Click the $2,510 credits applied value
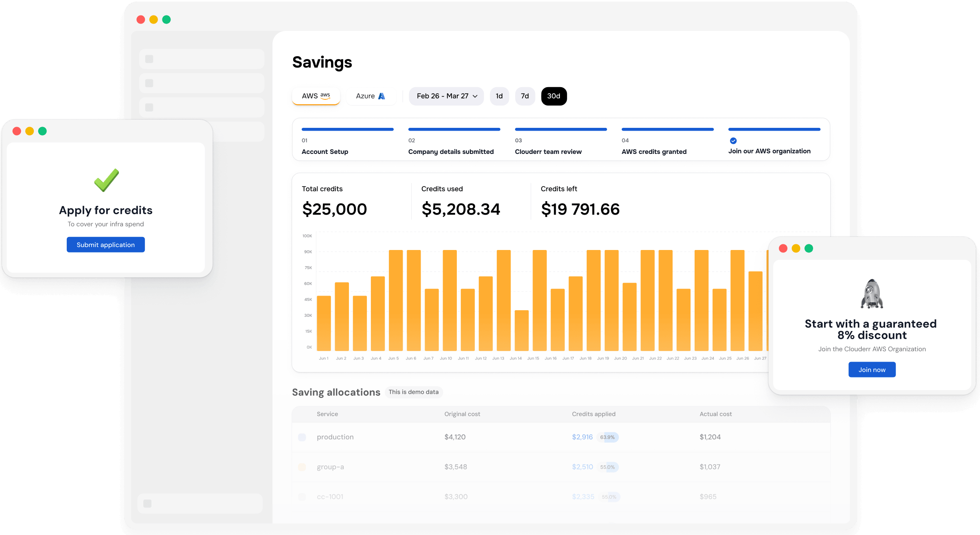 tap(582, 467)
